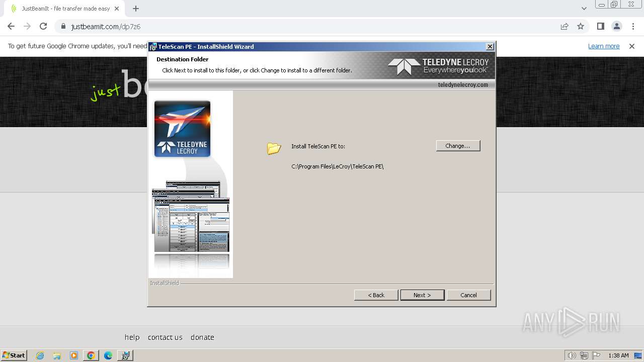Viewport: 644px width, 362px height.
Task: Click the show desktop button
Action: click(x=638, y=355)
